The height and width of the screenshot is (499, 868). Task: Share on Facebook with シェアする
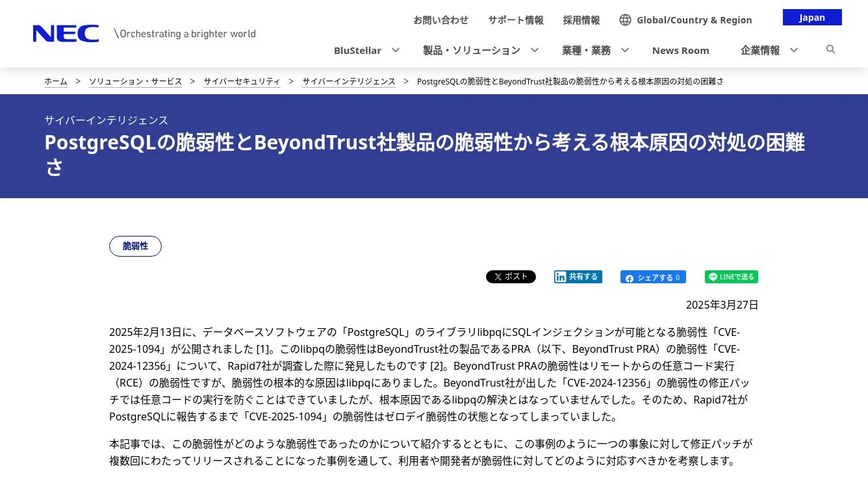coord(653,277)
